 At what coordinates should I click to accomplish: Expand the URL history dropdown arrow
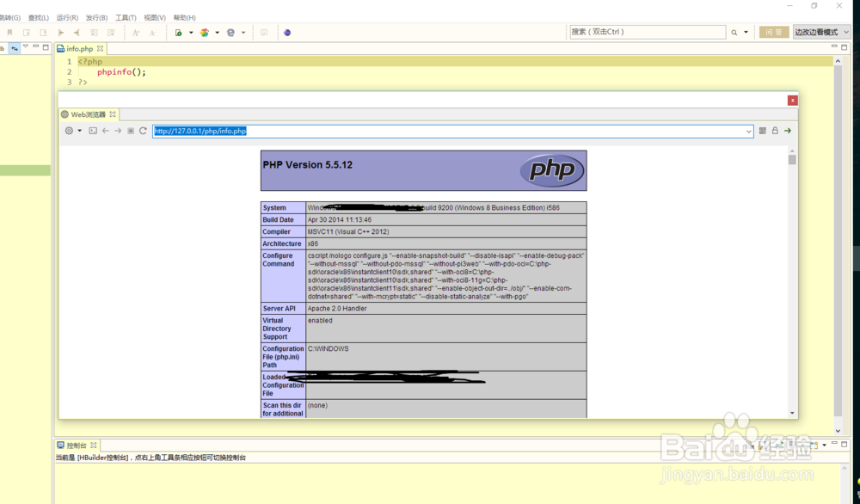749,132
